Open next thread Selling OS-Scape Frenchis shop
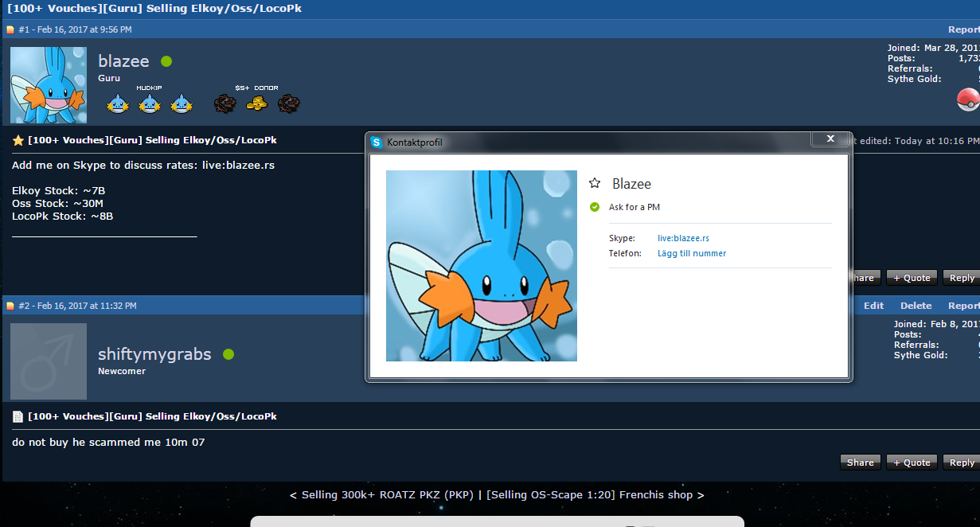This screenshot has height=527, width=980. coord(590,495)
